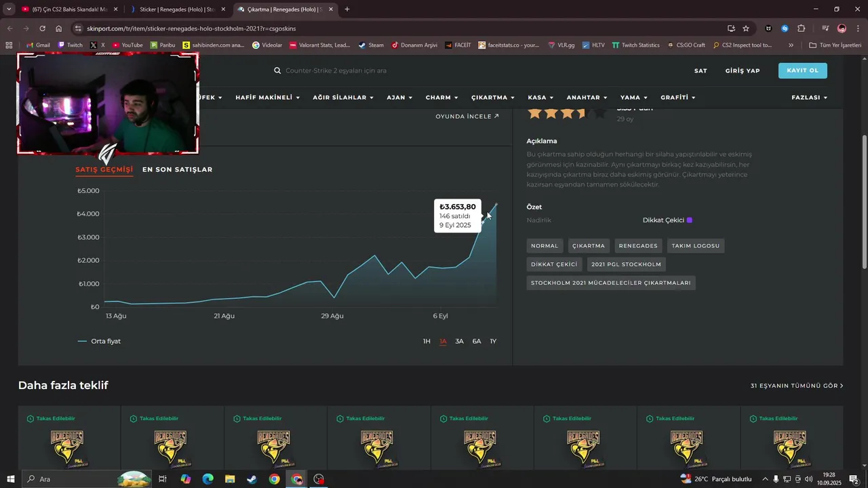Viewport: 868px width, 488px height.
Task: Click the GİRİŞ YAP link
Action: (743, 70)
